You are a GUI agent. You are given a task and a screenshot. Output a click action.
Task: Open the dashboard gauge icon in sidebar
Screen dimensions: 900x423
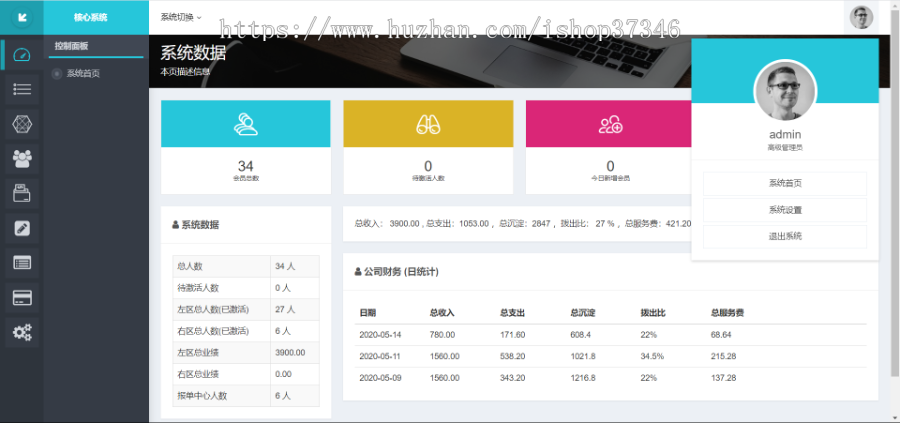tap(22, 55)
